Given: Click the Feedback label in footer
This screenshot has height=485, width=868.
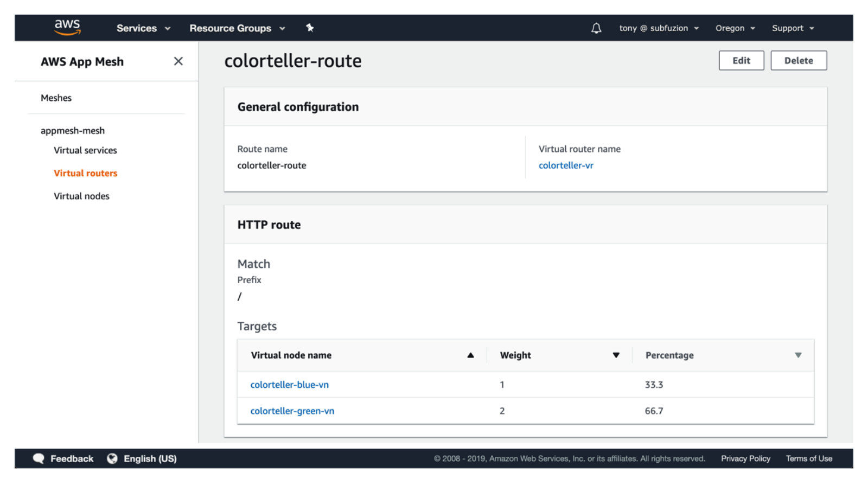Looking at the screenshot, I should pos(72,458).
